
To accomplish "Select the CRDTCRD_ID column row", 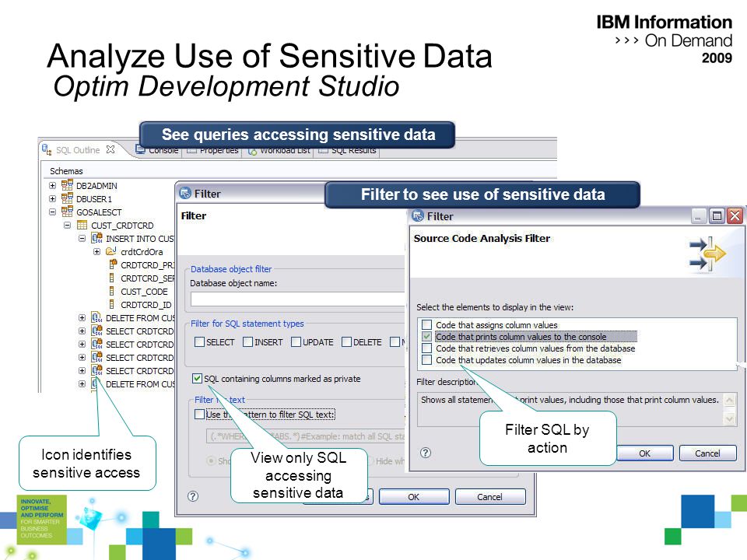I will point(140,304).
